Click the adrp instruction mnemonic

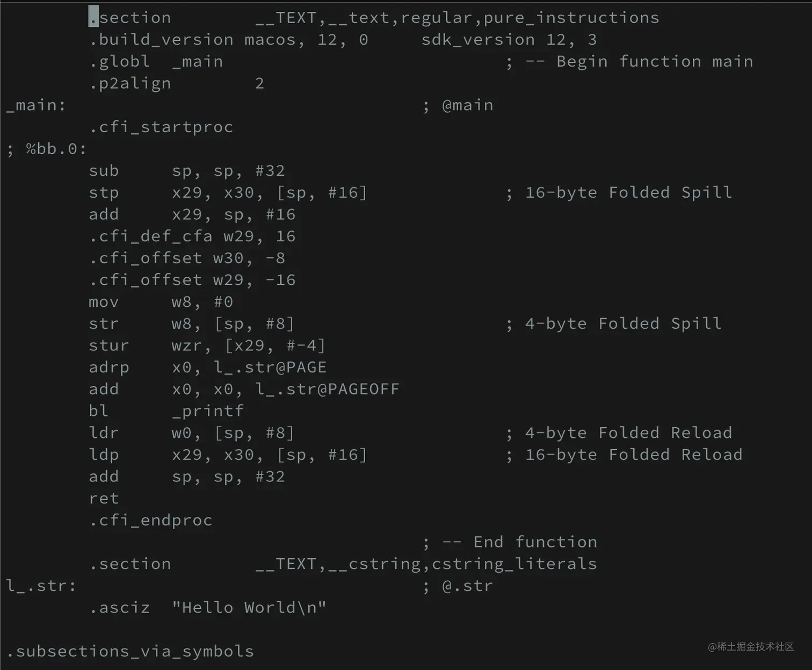click(109, 368)
